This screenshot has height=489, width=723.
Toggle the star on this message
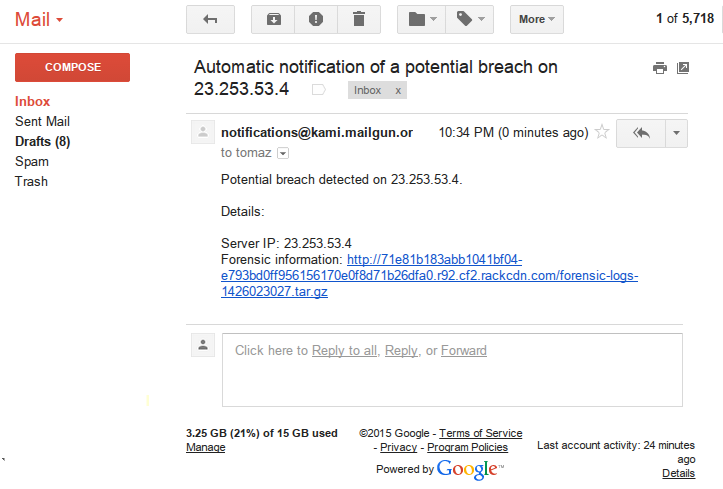[602, 132]
